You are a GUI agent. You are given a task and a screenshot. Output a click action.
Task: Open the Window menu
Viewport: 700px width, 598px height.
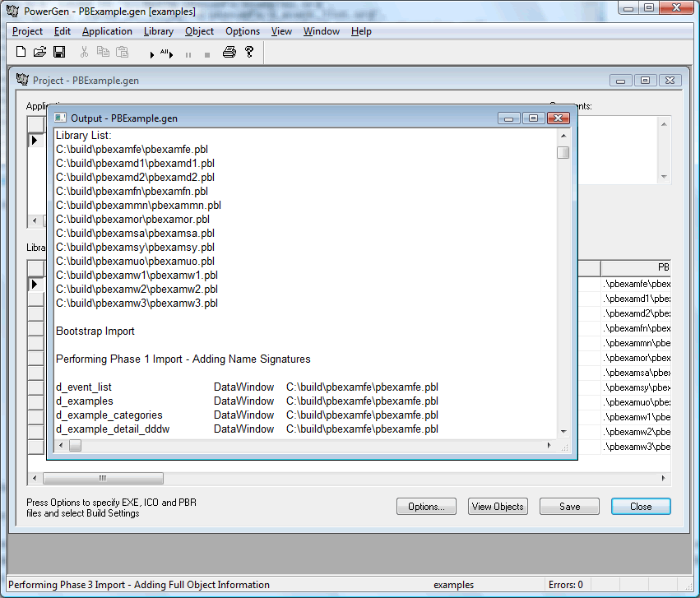tap(322, 31)
